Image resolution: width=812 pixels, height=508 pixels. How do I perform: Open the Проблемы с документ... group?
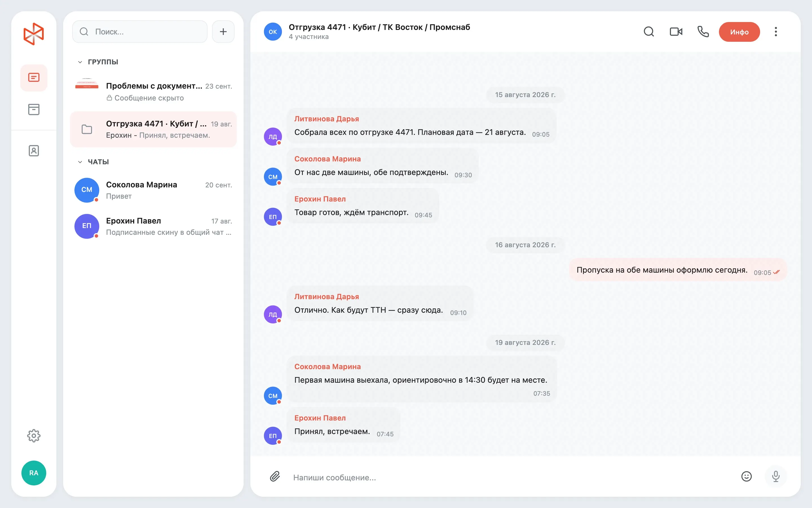click(x=153, y=91)
